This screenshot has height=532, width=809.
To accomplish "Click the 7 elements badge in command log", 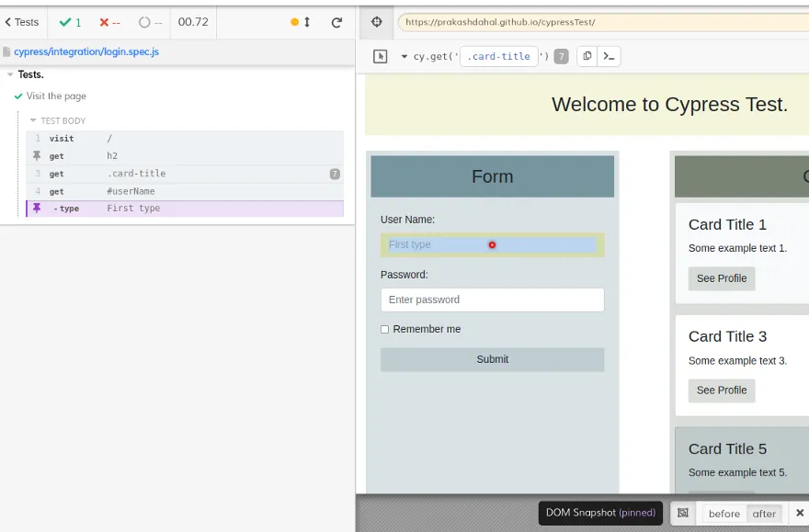I will (335, 174).
